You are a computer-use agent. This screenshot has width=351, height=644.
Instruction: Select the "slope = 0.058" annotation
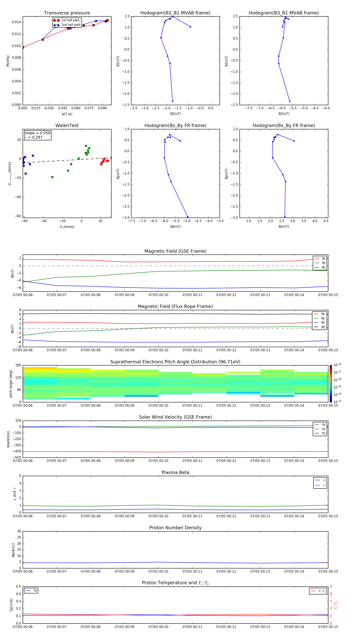coord(37,133)
